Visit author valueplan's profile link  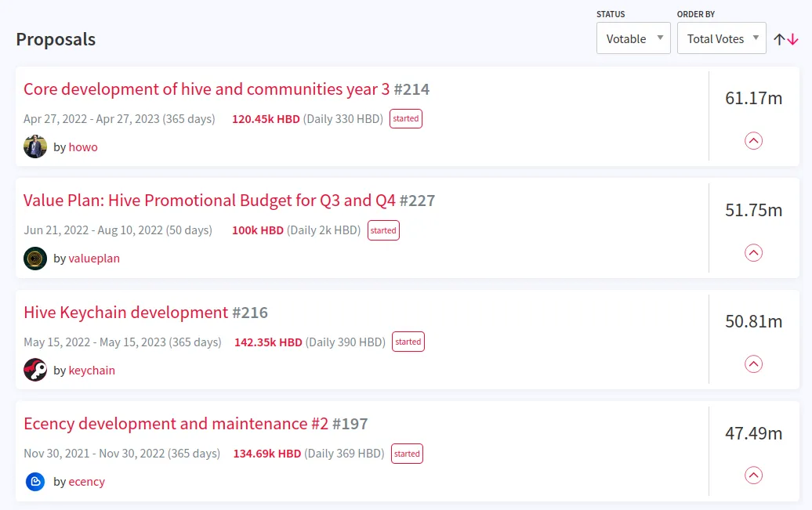point(94,259)
